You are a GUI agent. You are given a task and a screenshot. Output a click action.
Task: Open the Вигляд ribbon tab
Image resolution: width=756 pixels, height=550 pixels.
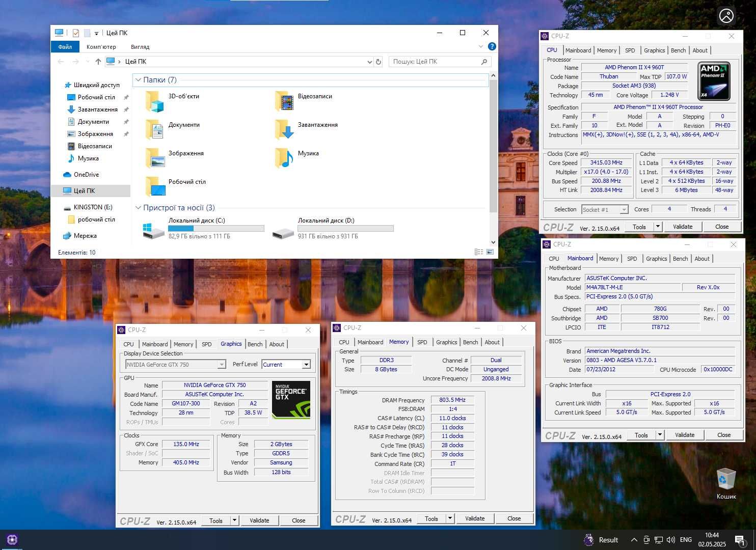point(140,47)
